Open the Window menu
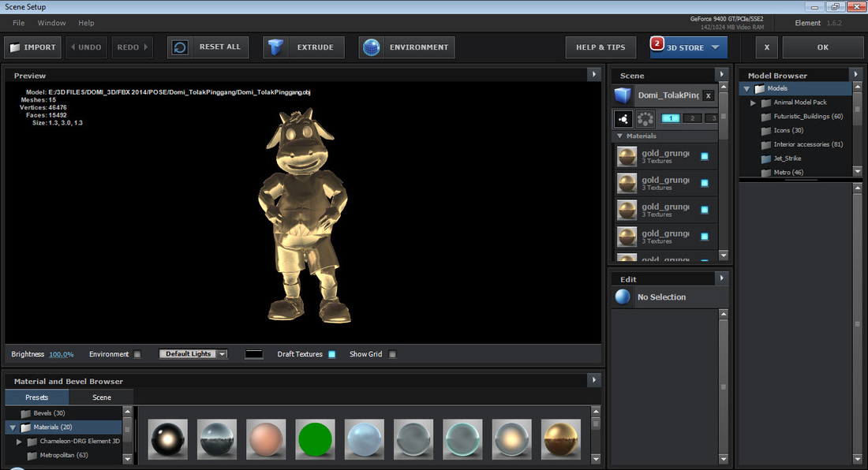Image resolution: width=868 pixels, height=470 pixels. pos(51,23)
